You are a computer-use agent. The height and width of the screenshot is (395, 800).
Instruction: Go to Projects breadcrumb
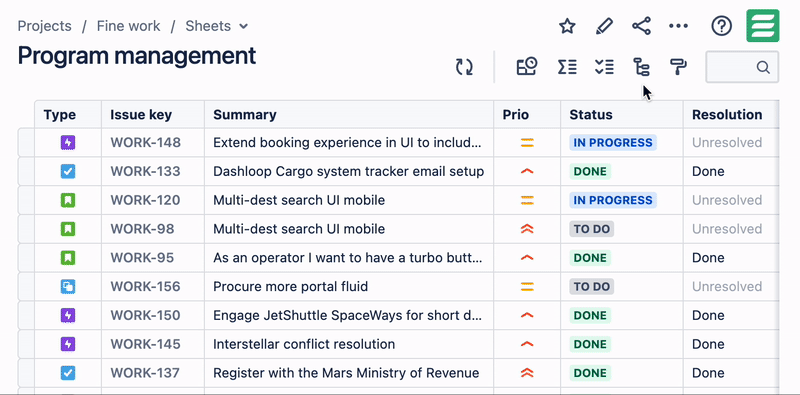45,26
